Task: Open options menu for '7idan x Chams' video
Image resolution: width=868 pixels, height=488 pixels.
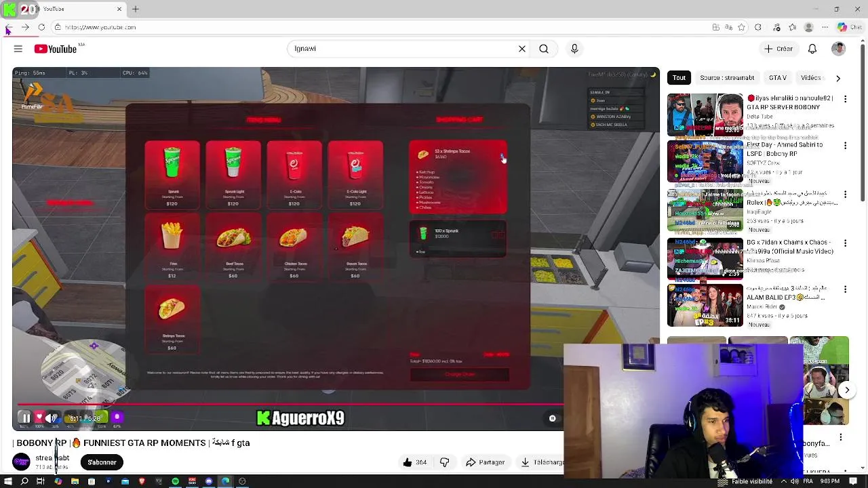Action: click(845, 243)
